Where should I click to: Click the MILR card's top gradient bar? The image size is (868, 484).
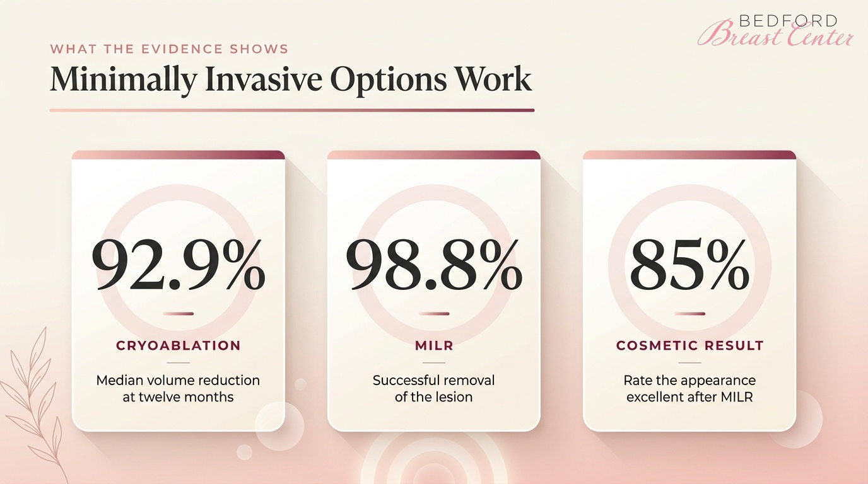click(434, 155)
